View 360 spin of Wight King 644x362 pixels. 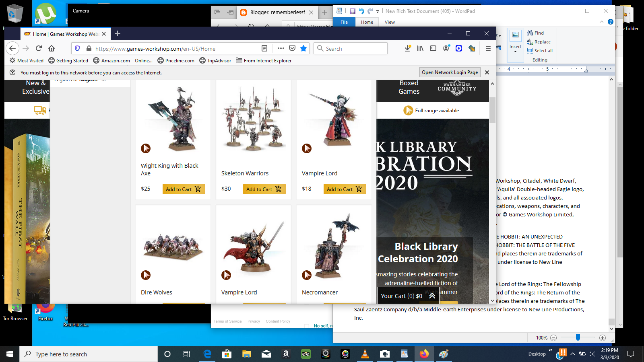(146, 148)
